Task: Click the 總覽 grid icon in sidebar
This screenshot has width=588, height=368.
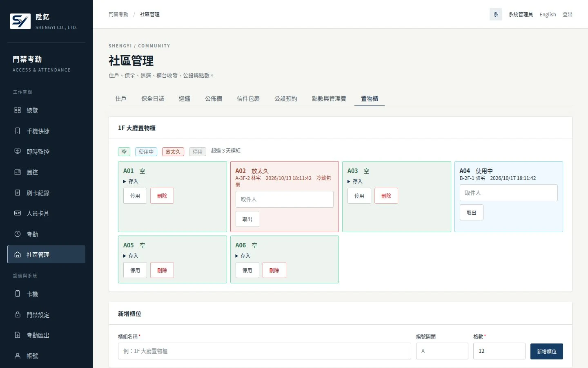Action: [18, 110]
